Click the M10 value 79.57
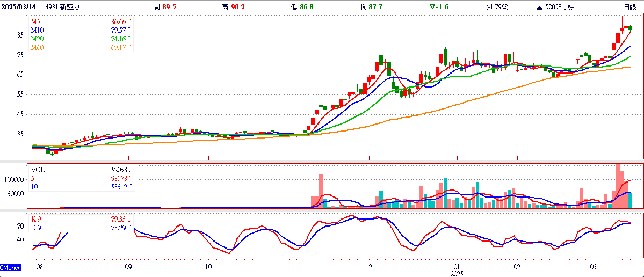 pyautogui.click(x=118, y=31)
